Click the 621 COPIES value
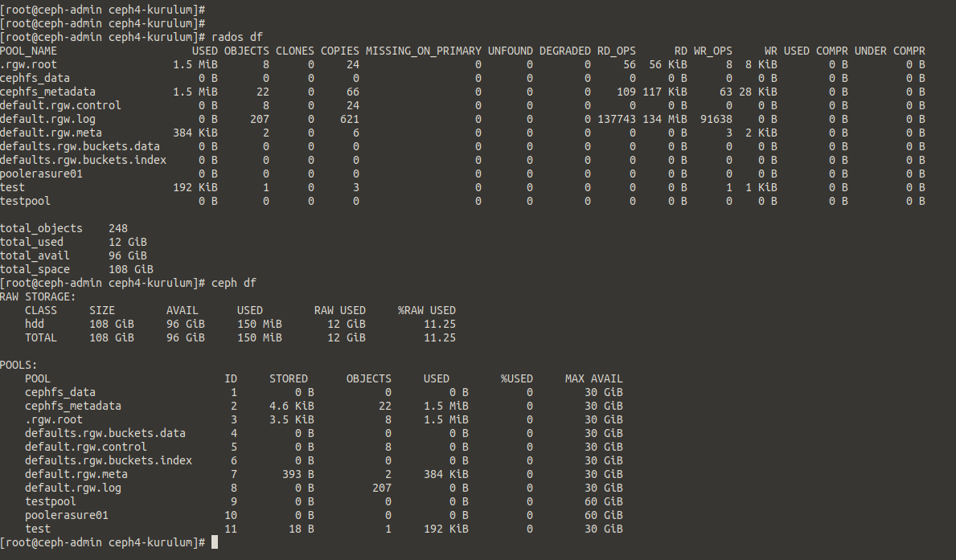This screenshot has width=956, height=560. 350,120
